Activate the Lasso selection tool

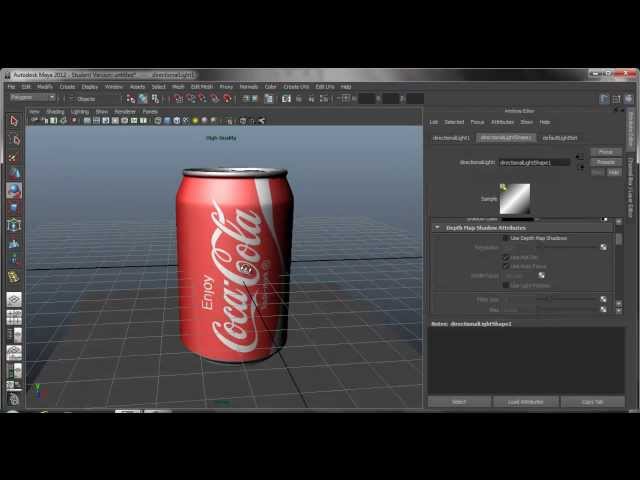14,139
